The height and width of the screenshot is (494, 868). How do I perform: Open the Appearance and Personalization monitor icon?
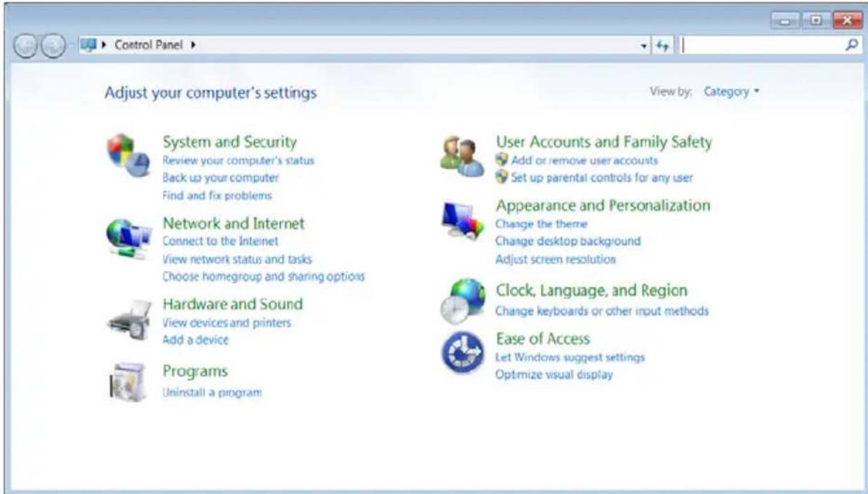(x=462, y=222)
